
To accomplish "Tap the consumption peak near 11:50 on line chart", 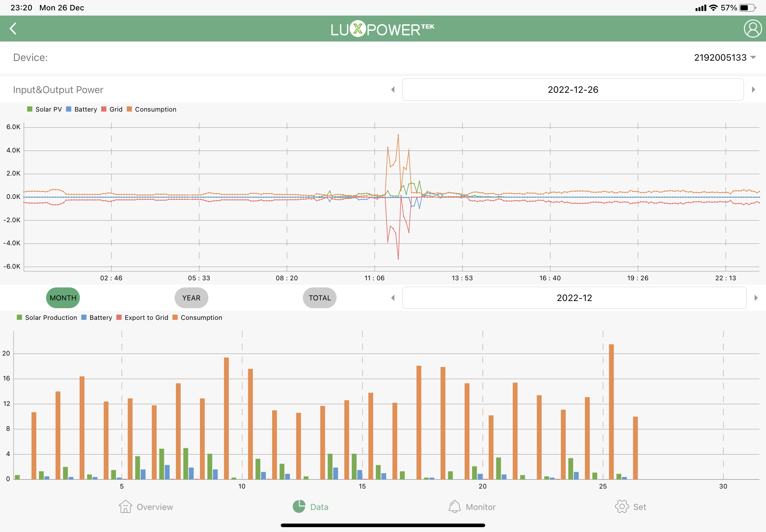I will (398, 135).
